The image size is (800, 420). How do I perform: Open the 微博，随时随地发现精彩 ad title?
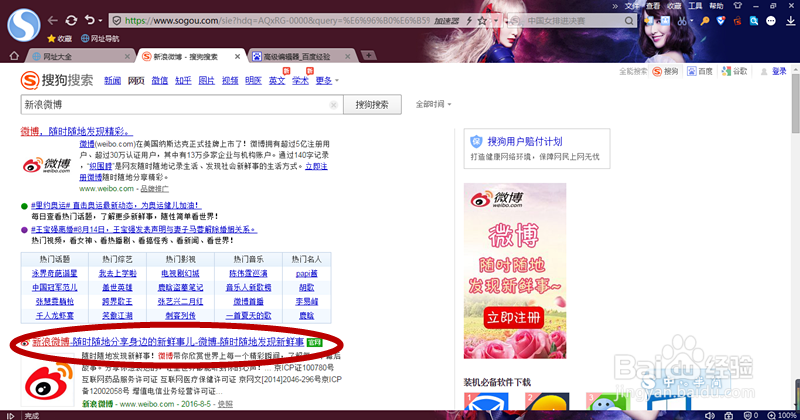click(x=77, y=131)
